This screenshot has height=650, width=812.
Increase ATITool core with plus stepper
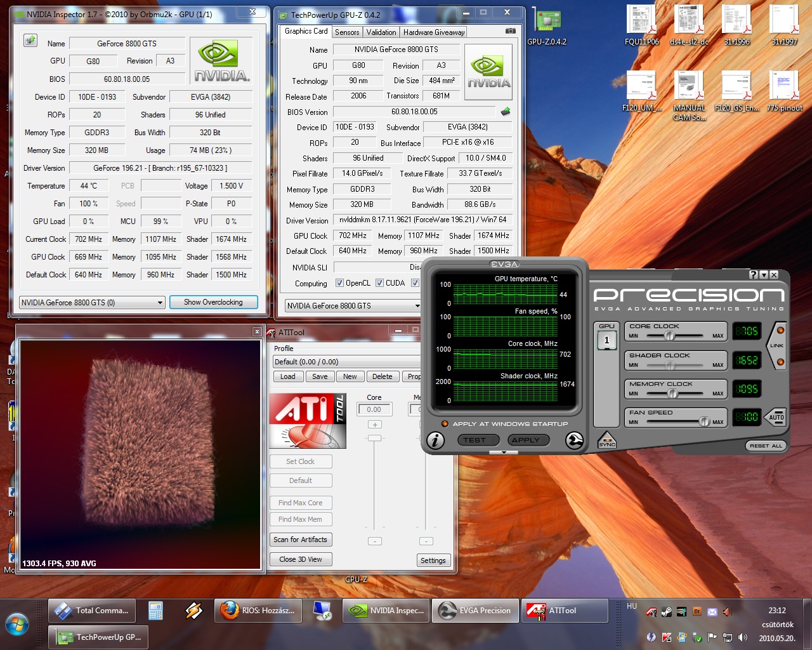(375, 425)
